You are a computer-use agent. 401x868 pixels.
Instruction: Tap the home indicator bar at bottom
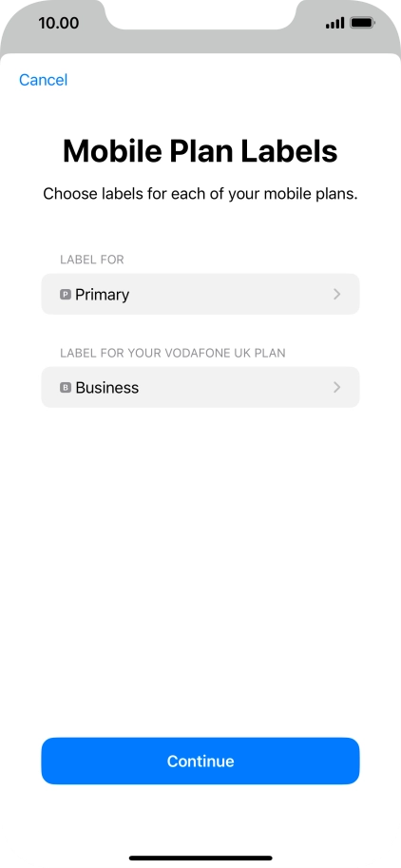200,858
